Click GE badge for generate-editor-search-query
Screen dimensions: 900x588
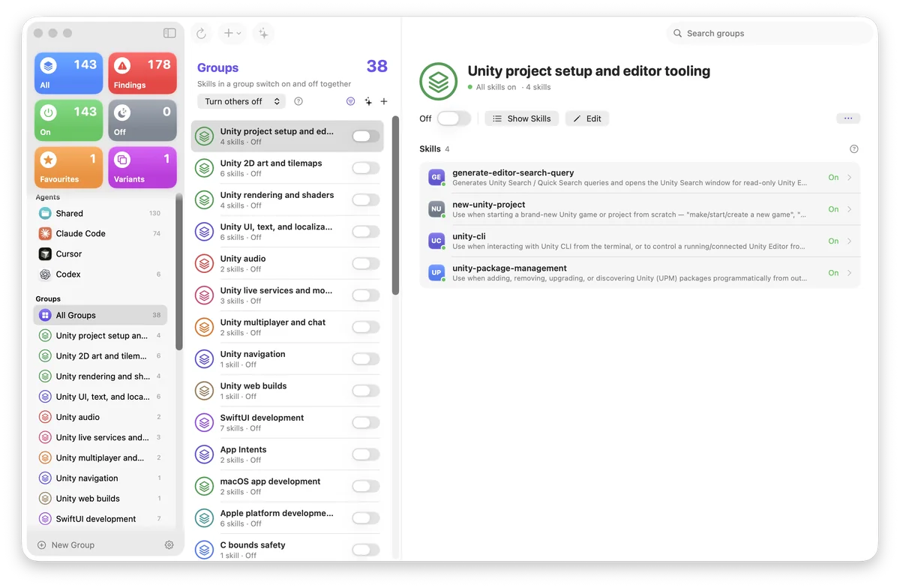tap(436, 178)
